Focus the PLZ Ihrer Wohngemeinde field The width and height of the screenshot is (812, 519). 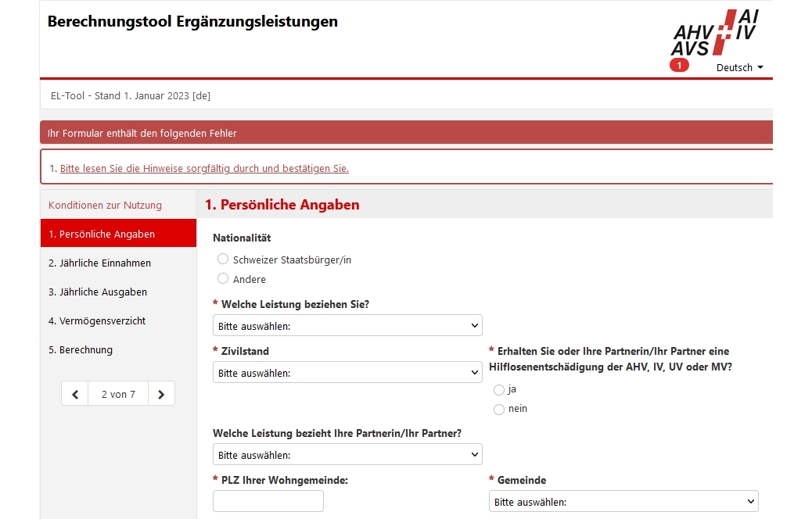click(268, 502)
